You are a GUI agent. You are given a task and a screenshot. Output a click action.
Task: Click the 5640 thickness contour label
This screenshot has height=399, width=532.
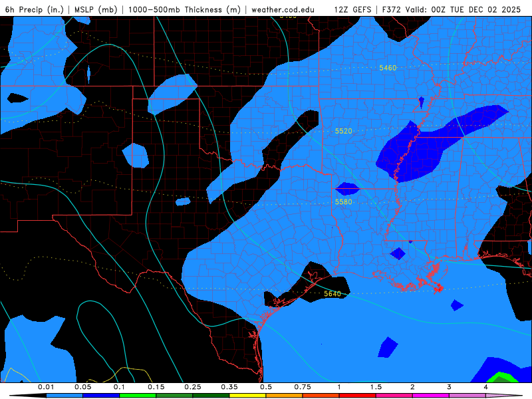point(332,294)
